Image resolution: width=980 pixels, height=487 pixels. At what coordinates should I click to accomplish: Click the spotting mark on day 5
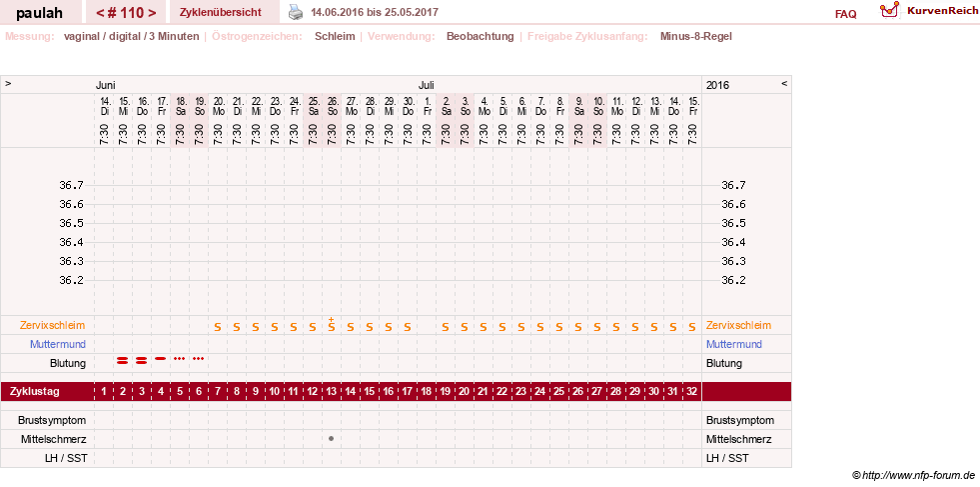click(180, 359)
